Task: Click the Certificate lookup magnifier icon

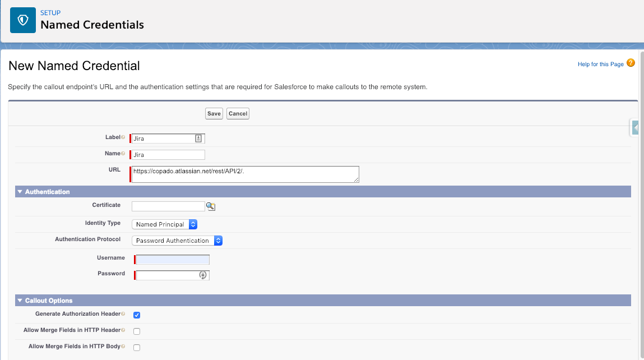Action: [211, 206]
